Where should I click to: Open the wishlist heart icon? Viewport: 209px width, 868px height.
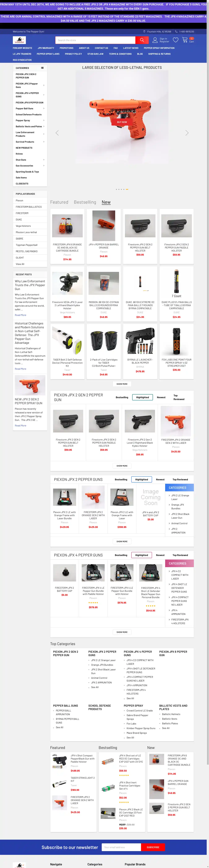point(176,40)
